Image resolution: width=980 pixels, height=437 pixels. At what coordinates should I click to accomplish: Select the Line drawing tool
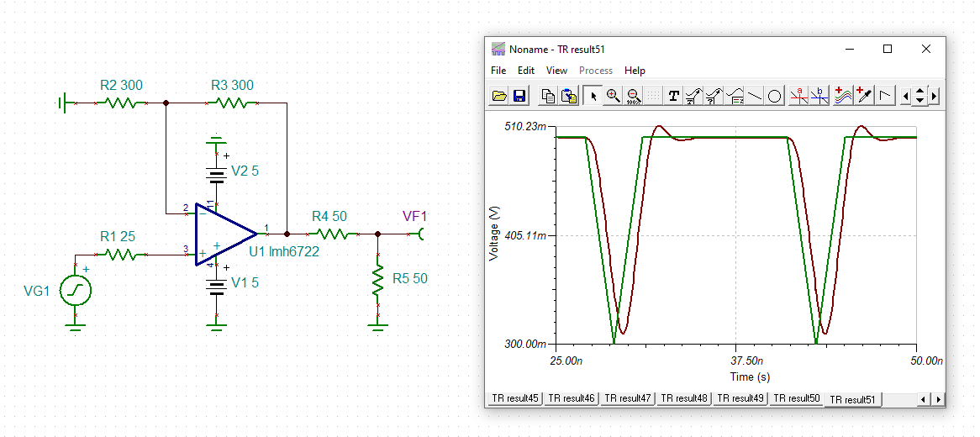[x=755, y=96]
